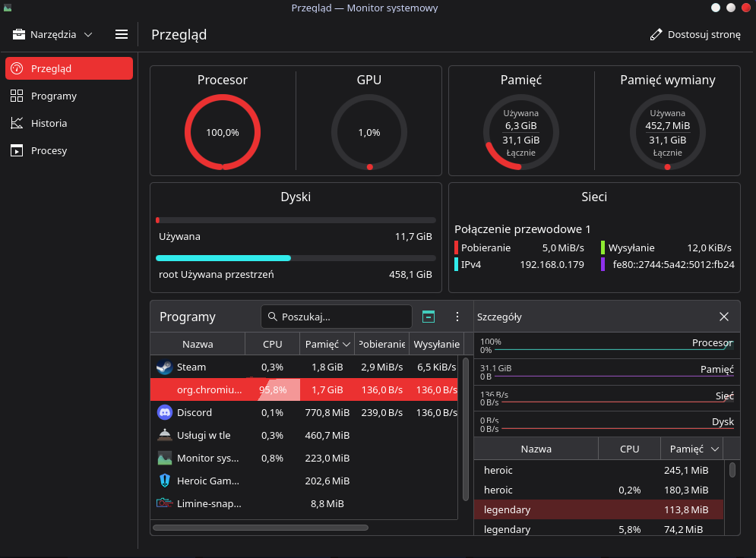The width and height of the screenshot is (756, 558).
Task: Open the Programy sidebar page
Action: pos(69,96)
